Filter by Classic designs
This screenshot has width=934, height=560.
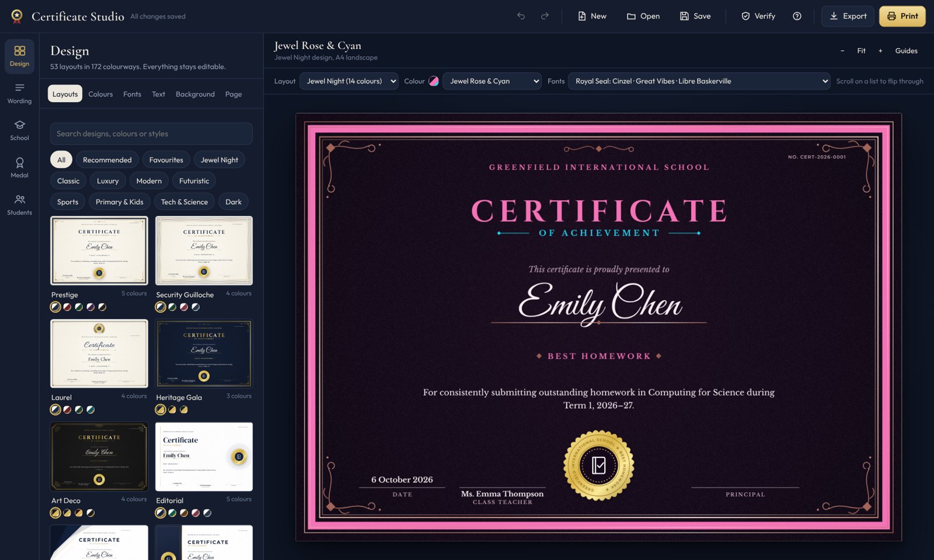tap(68, 181)
